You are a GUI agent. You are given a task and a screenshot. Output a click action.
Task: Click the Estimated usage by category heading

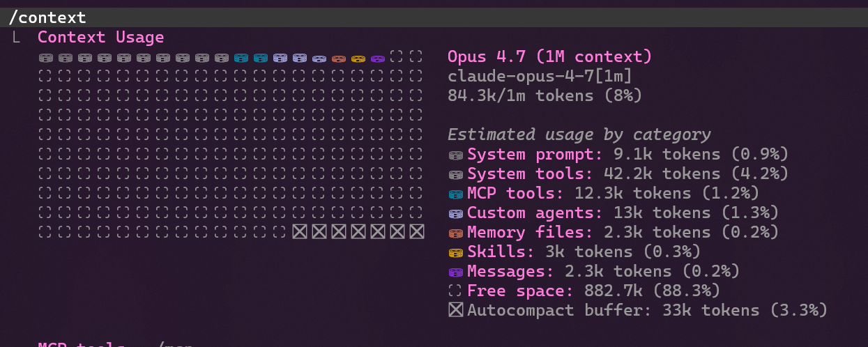pyautogui.click(x=579, y=134)
